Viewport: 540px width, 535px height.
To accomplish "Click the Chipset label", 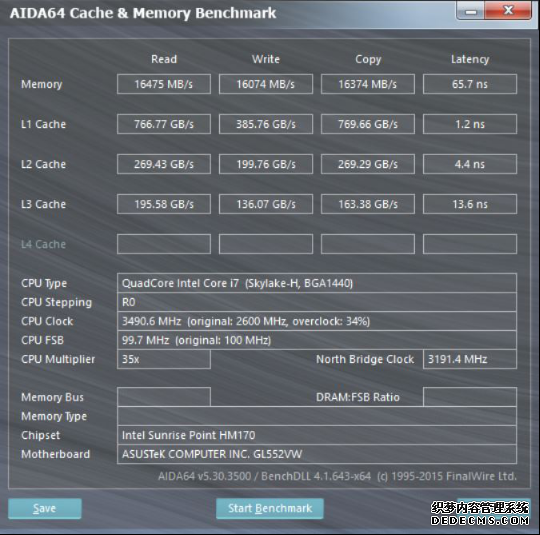I will (40, 435).
